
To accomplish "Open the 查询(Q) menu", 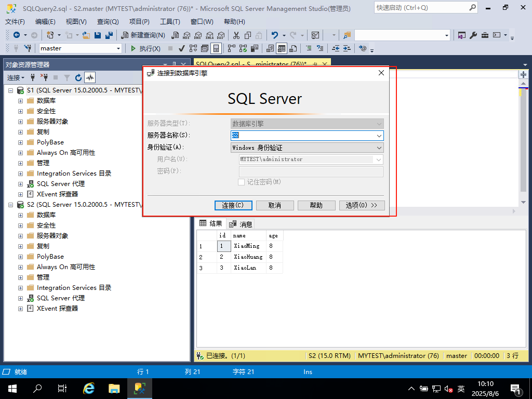I will (108, 22).
